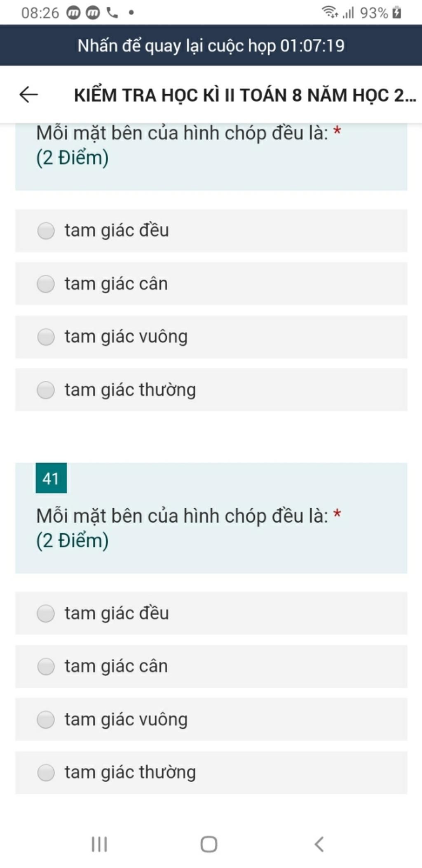Select "tam giác đều" for question 41
Image resolution: width=422 pixels, height=868 pixels.
211,613
